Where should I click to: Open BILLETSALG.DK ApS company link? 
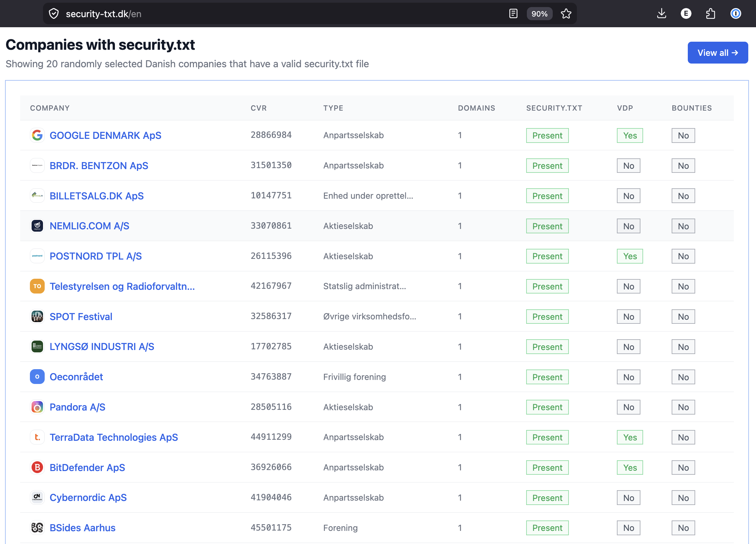97,196
